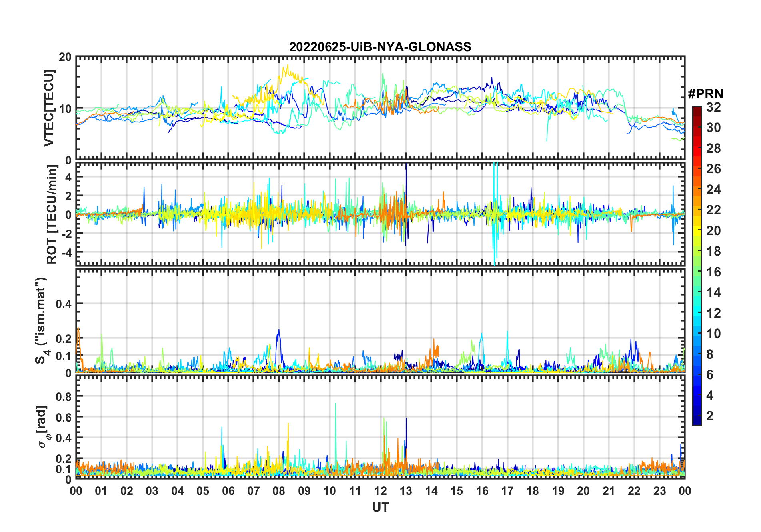761x532 pixels.
Task: Click x-axis hour tick label 19
Action: tap(558, 491)
